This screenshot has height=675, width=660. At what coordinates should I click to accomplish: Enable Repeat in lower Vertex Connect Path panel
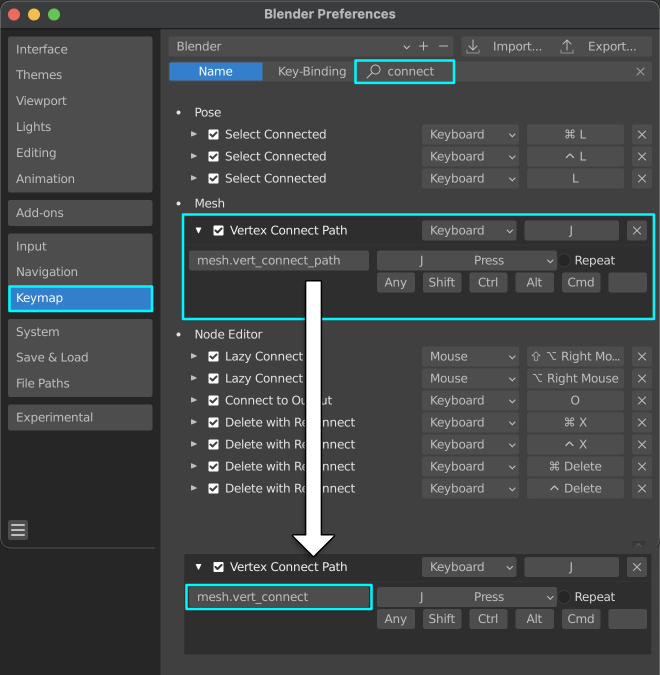[564, 597]
